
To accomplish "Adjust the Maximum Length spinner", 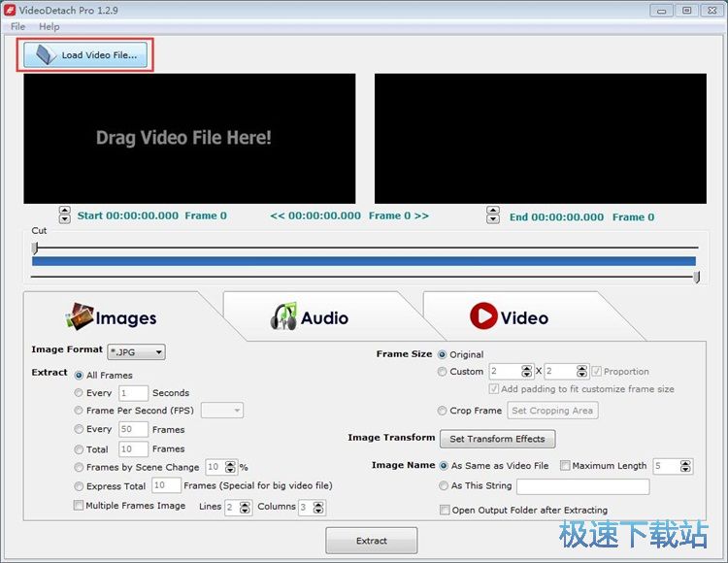I will [x=685, y=466].
